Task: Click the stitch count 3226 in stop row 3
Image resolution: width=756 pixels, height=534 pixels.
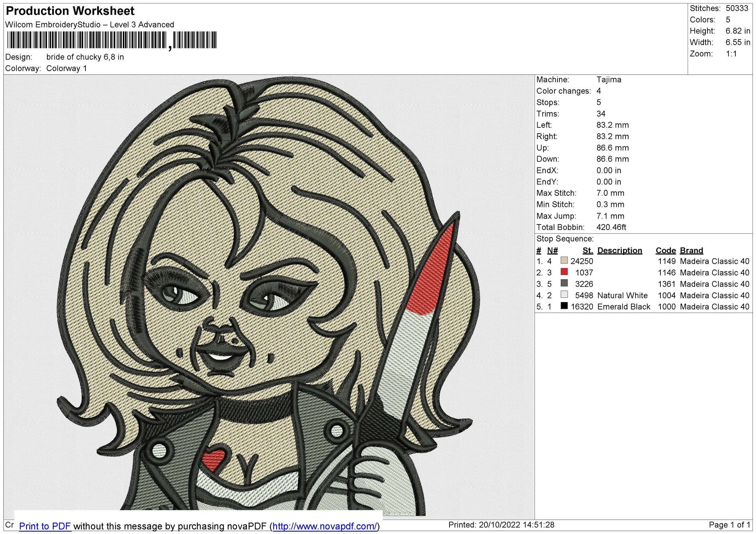Action: tap(584, 284)
